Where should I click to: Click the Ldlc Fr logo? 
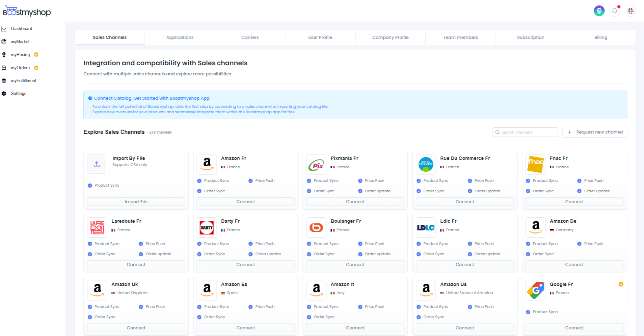426,227
